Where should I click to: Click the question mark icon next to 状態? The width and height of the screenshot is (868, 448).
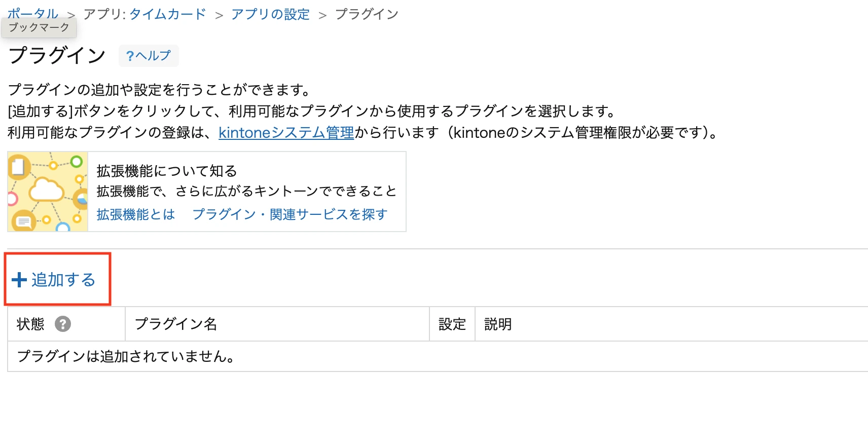point(63,324)
